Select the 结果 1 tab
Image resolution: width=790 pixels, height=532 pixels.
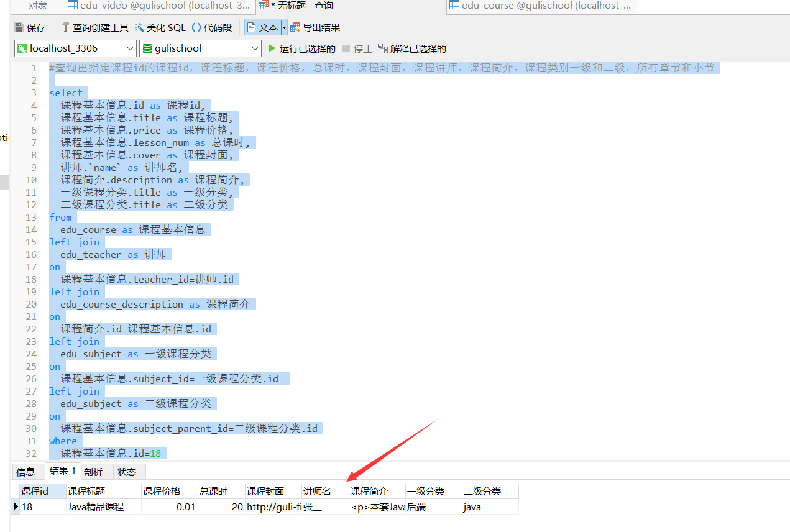tap(62, 471)
